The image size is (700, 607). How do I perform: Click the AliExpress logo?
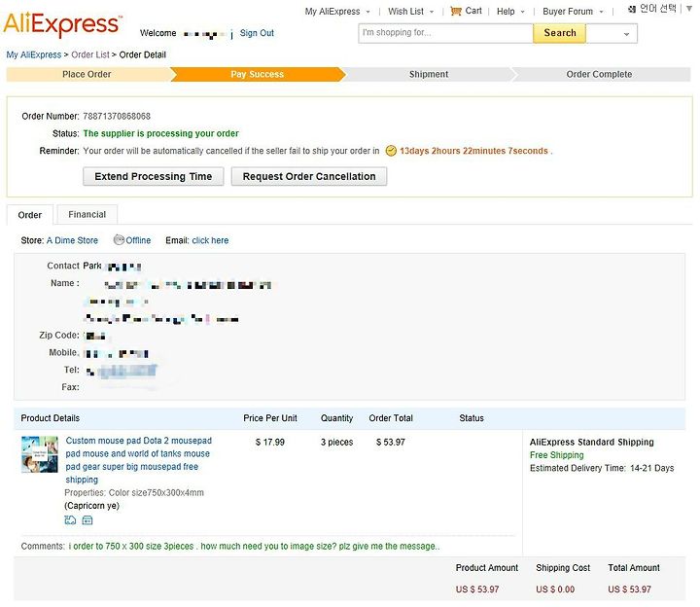pyautogui.click(x=62, y=23)
